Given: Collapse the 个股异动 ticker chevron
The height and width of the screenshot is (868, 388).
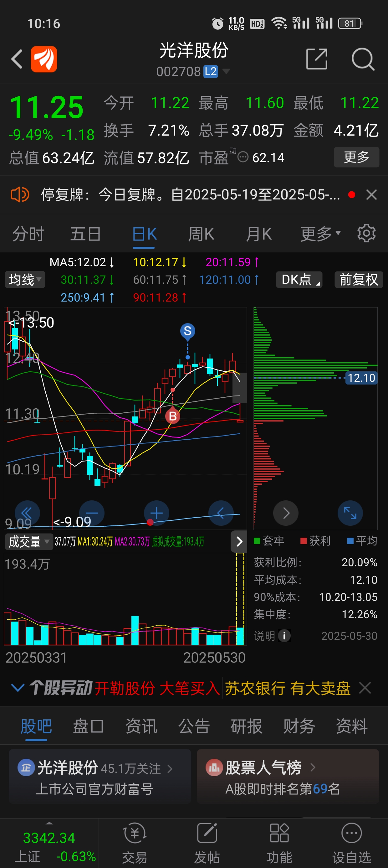Looking at the screenshot, I should point(18,687).
